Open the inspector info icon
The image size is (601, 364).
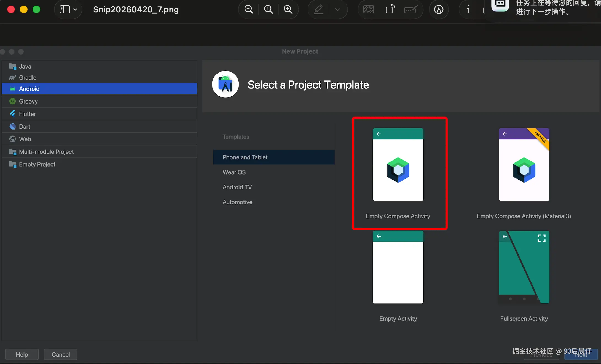[x=468, y=10]
